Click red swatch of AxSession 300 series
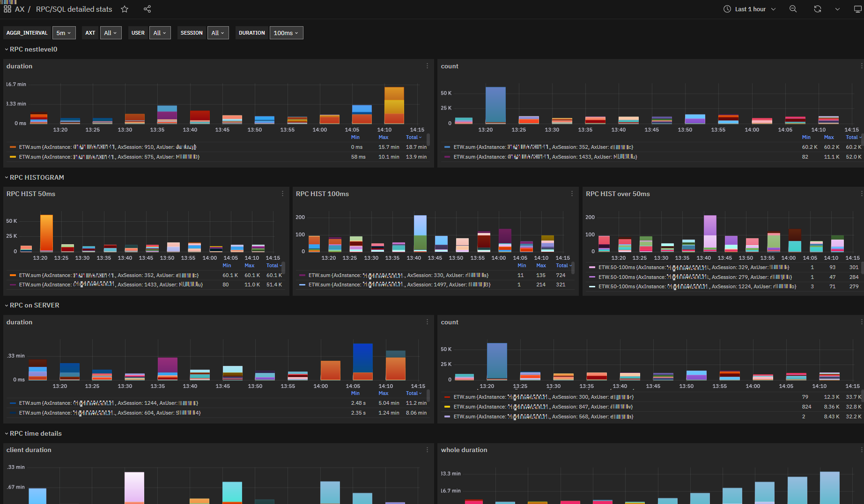 tap(447, 397)
